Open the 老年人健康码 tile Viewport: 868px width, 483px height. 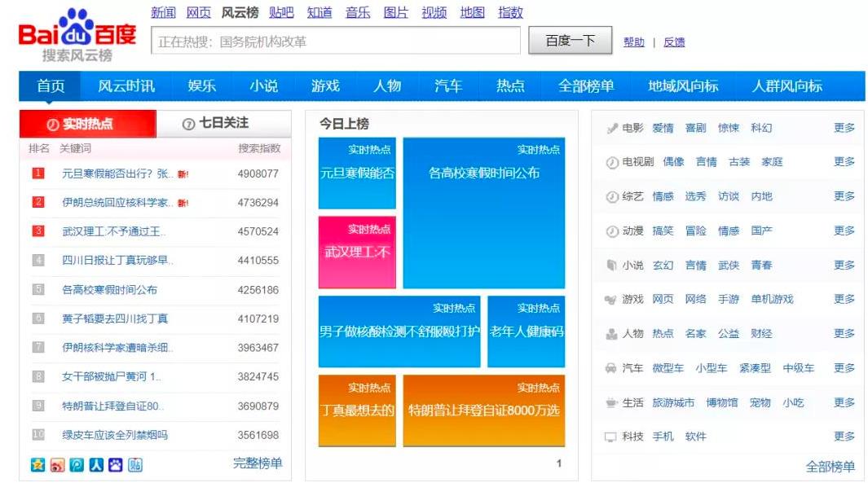click(x=526, y=332)
